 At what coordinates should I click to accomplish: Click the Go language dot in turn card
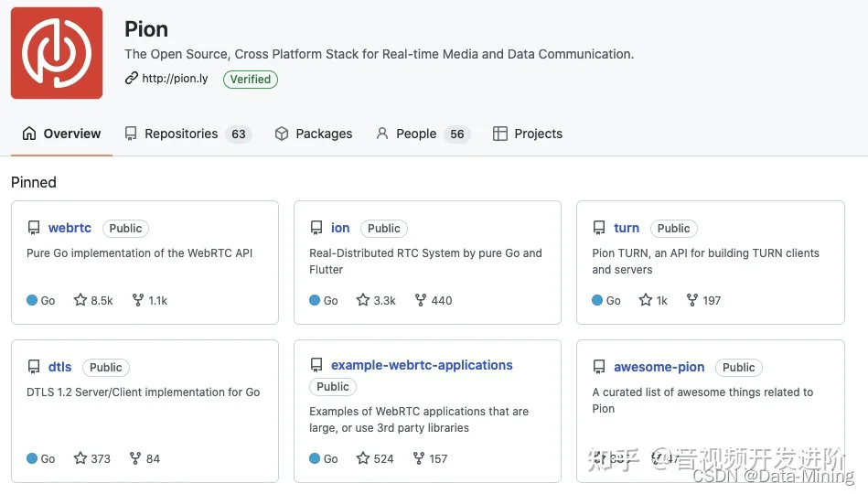tap(597, 300)
